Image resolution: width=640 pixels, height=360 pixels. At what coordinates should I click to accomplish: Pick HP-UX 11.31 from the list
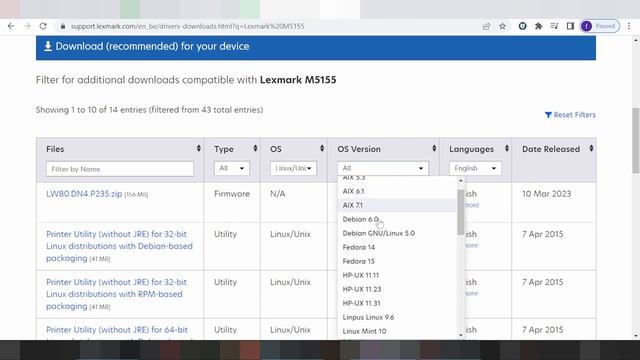coord(397,303)
